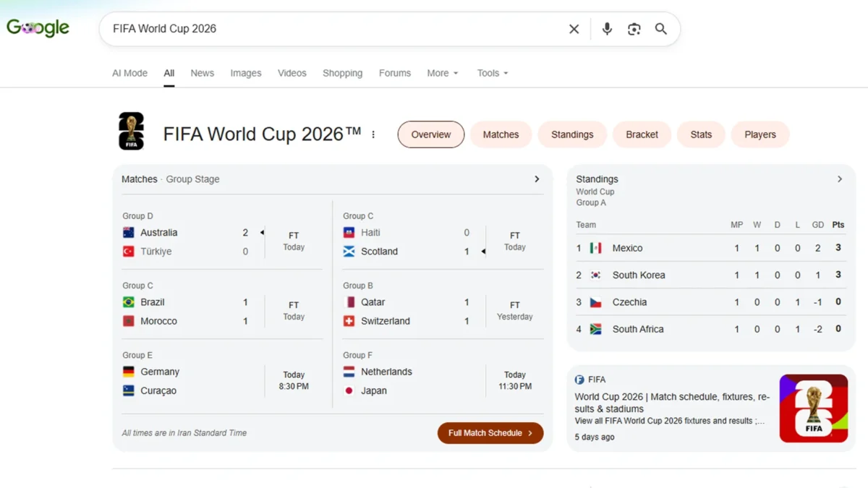
Task: Clear the search box with X
Action: point(574,29)
